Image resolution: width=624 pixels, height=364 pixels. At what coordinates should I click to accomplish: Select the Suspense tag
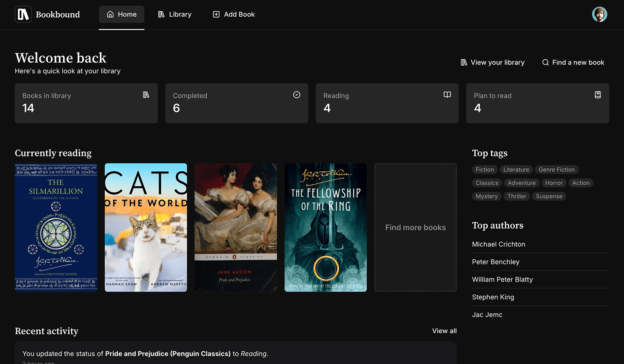(549, 196)
